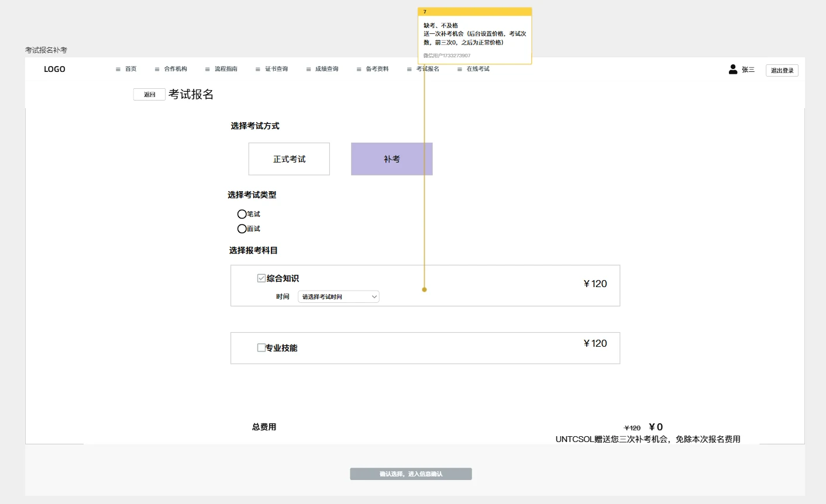
Task: Click the yellow annotation note numbered 7
Action: (x=474, y=36)
